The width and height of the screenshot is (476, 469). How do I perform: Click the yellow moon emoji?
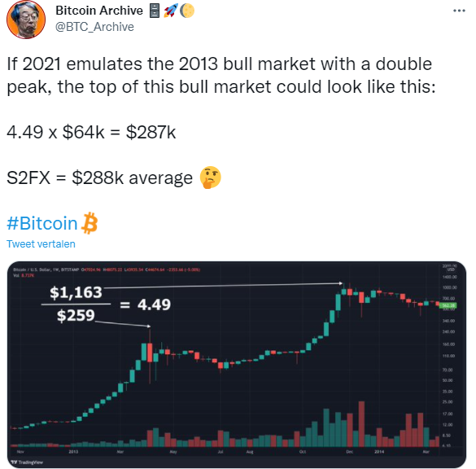187,11
